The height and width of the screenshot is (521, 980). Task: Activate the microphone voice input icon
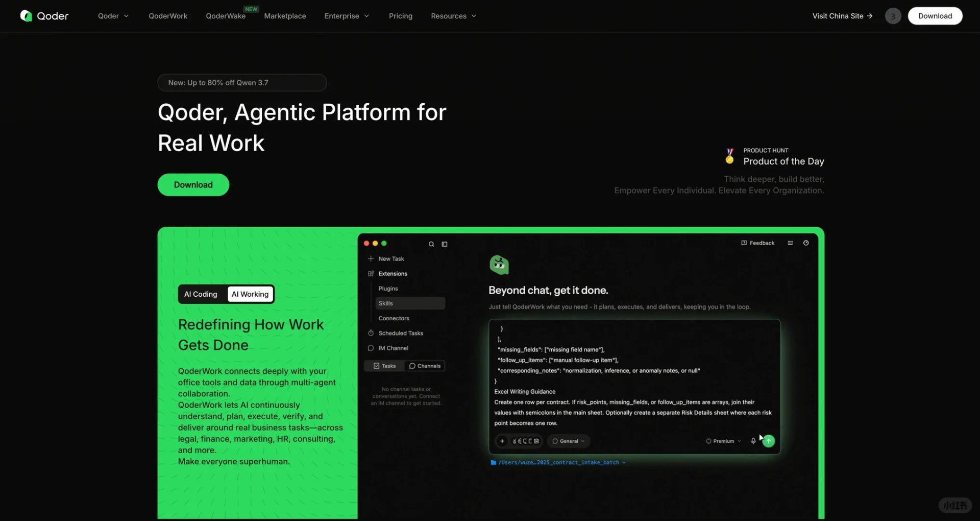[753, 441]
